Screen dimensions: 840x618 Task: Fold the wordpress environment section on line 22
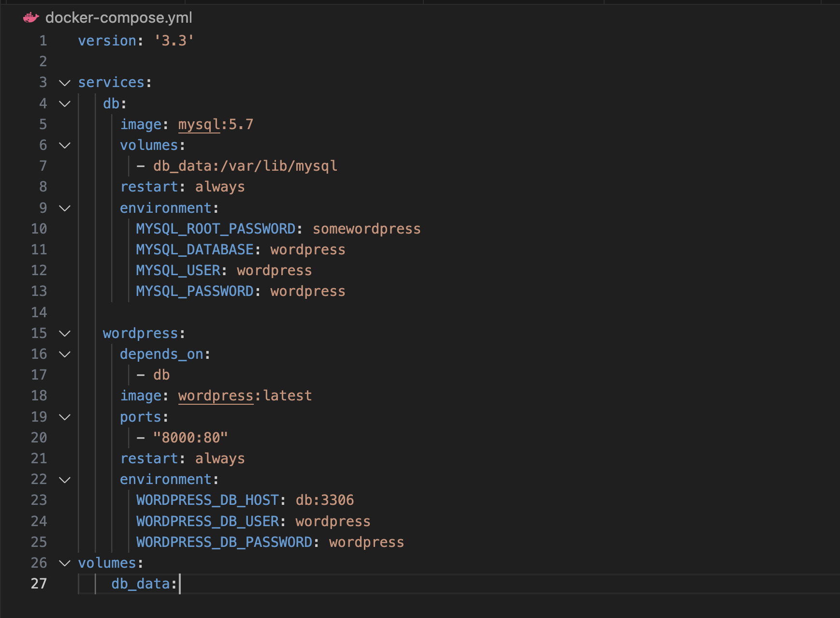65,480
